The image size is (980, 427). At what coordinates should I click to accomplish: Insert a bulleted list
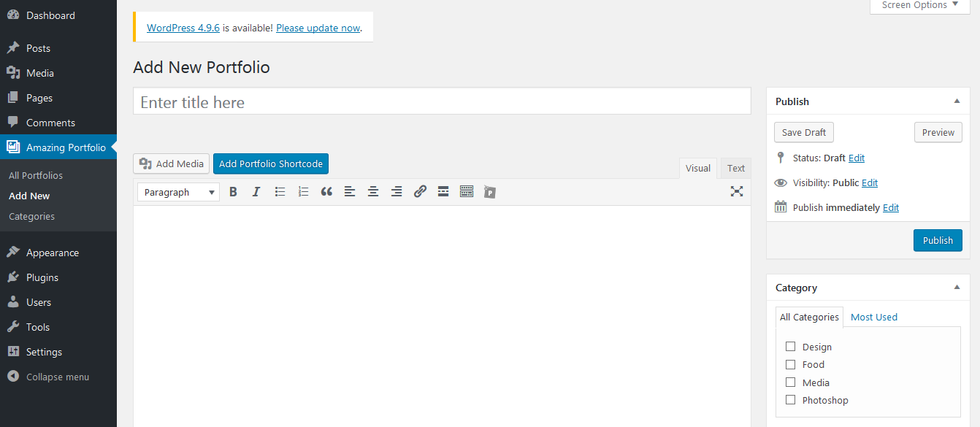click(x=280, y=192)
